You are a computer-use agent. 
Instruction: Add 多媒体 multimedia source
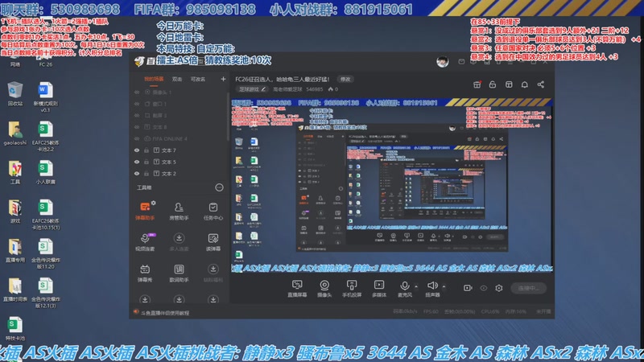[x=378, y=289]
